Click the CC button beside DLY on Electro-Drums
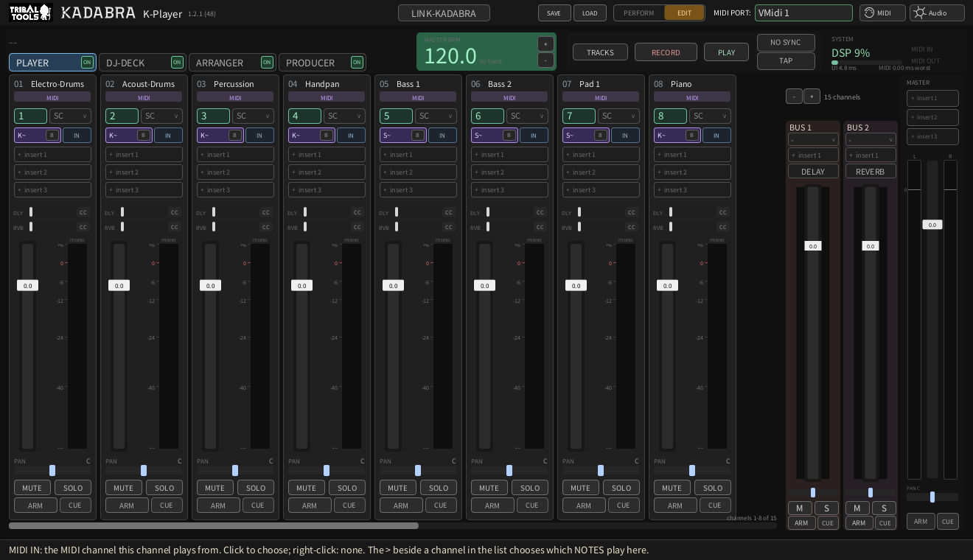The height and width of the screenshot is (560, 973). tap(83, 212)
